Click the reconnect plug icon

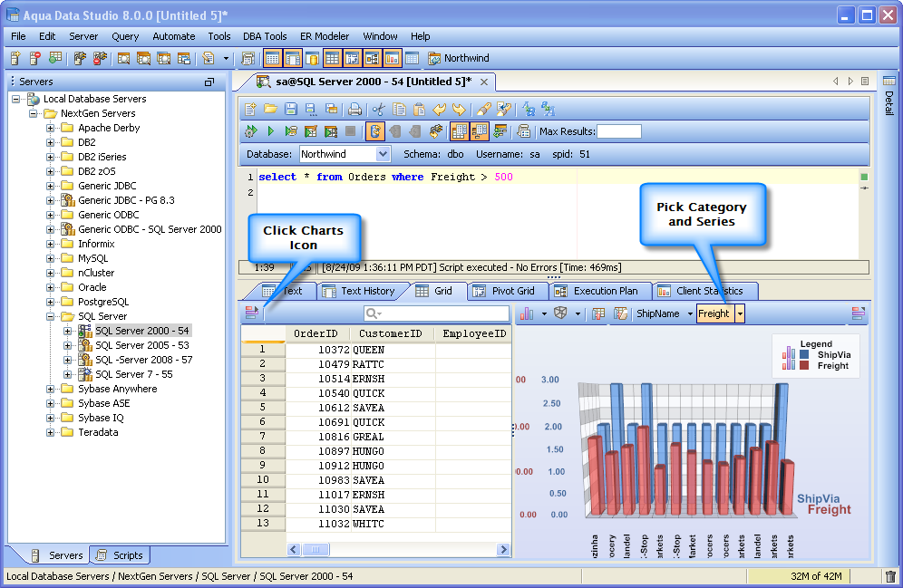pyautogui.click(x=436, y=131)
